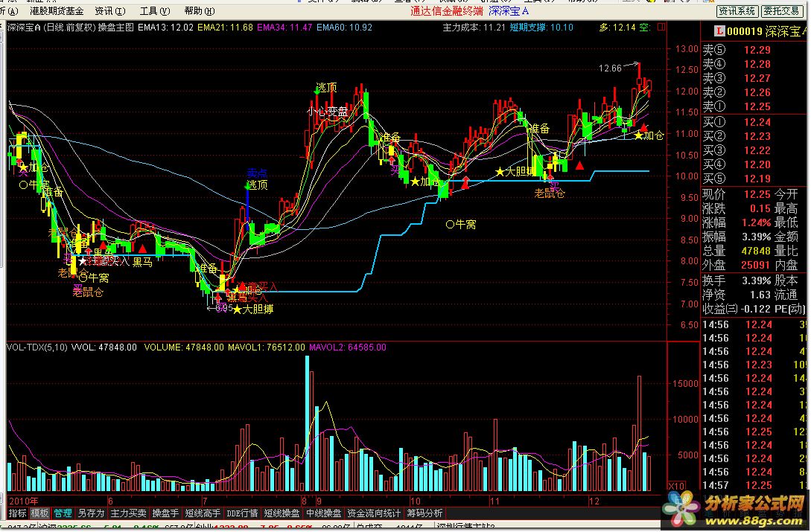This screenshot has width=811, height=532.
Task: Click the MAVOL1: 76512.00 value
Action: pyautogui.click(x=267, y=347)
